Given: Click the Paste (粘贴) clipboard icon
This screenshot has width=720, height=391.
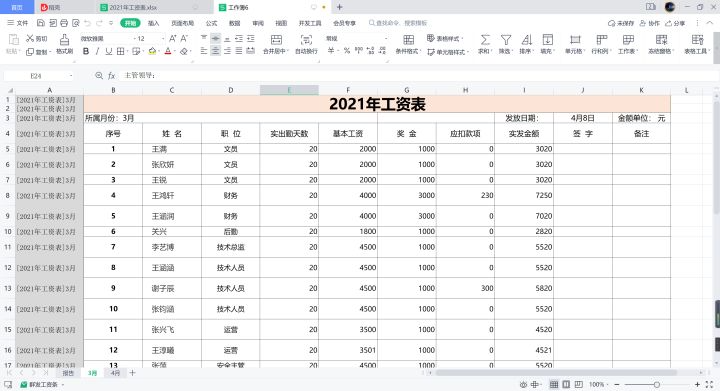Looking at the screenshot, I should 13,40.
